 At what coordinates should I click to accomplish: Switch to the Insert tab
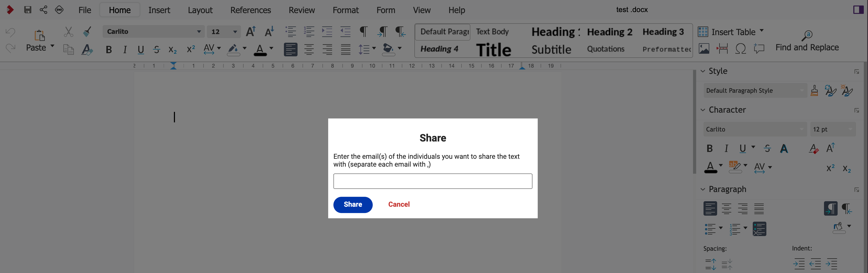pos(159,10)
